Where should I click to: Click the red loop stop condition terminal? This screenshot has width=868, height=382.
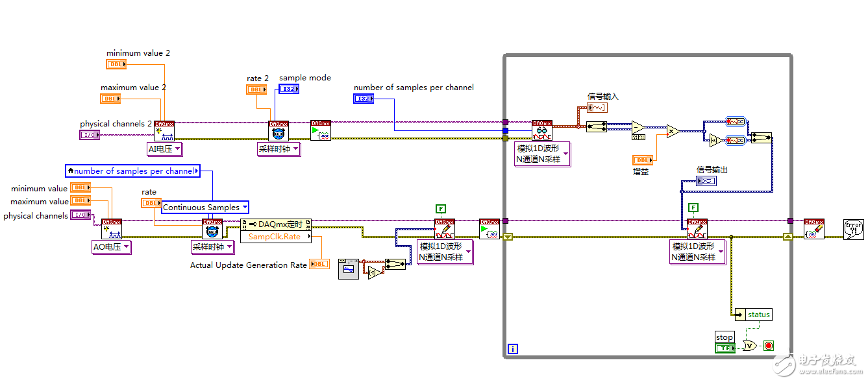pos(769,346)
